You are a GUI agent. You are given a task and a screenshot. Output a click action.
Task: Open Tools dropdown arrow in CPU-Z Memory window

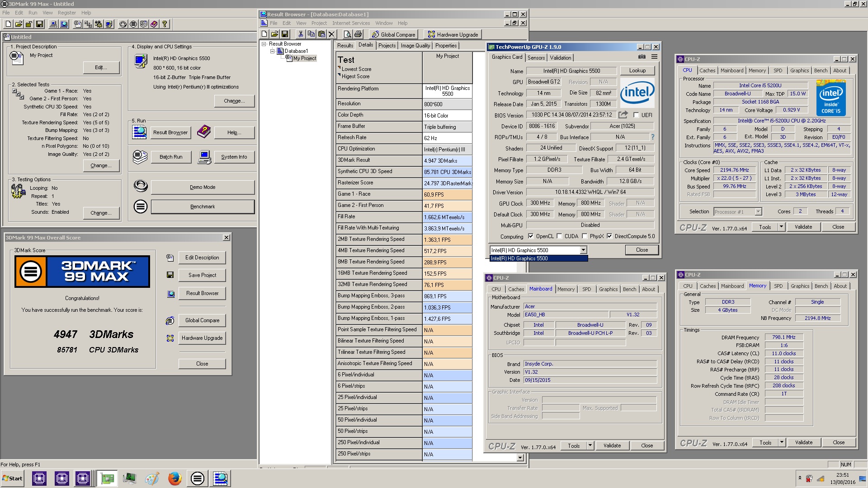[x=782, y=443]
